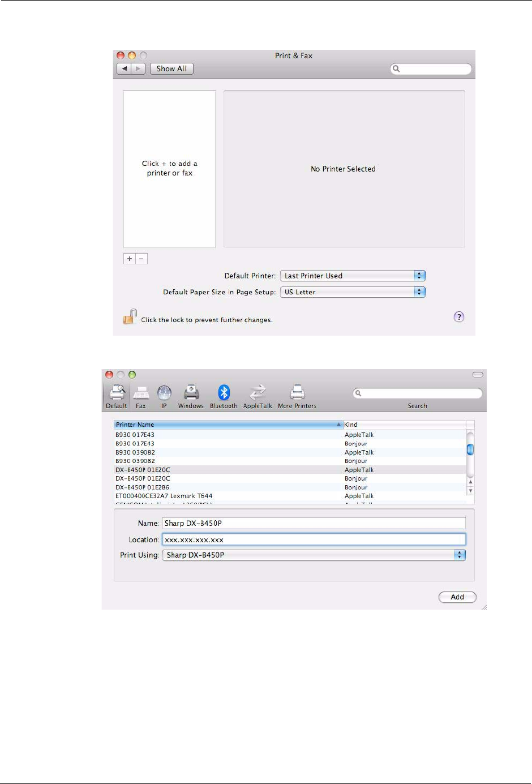The width and height of the screenshot is (532, 784).
Task: Open help with the question mark button
Action: (459, 317)
